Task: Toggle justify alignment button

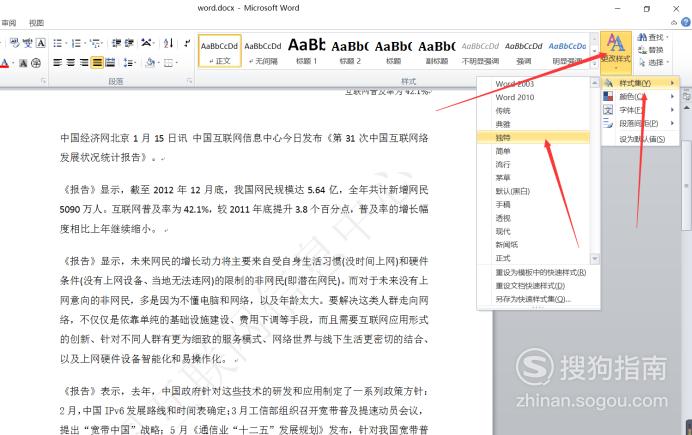Action: [x=97, y=63]
